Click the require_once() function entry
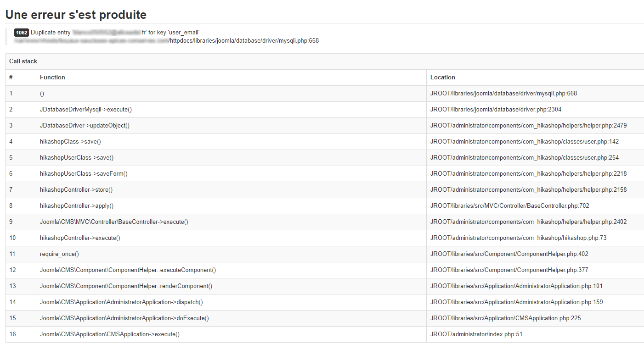The width and height of the screenshot is (644, 350). coord(59,254)
